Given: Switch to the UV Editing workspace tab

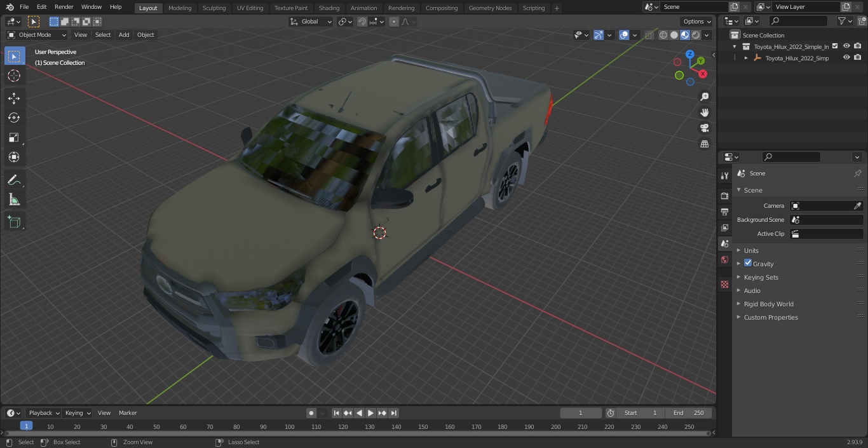Looking at the screenshot, I should pyautogui.click(x=250, y=8).
